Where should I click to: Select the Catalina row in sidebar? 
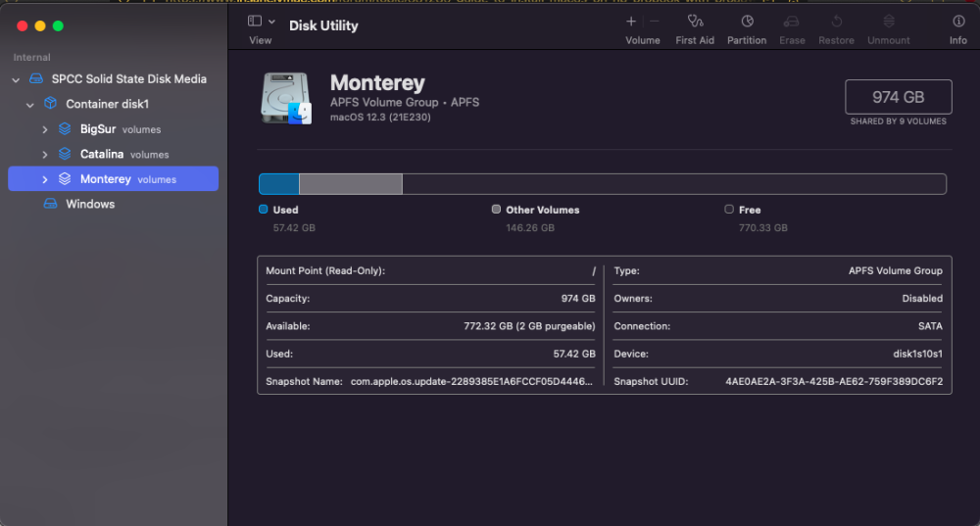click(x=113, y=155)
